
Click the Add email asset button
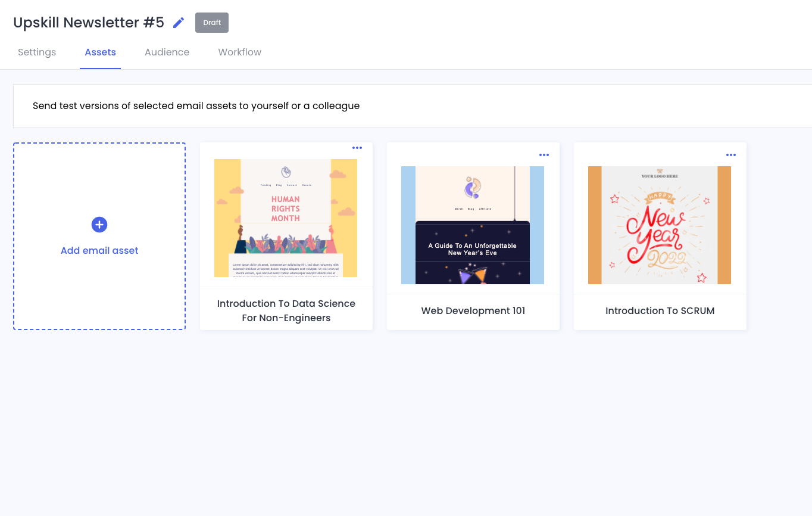[99, 237]
